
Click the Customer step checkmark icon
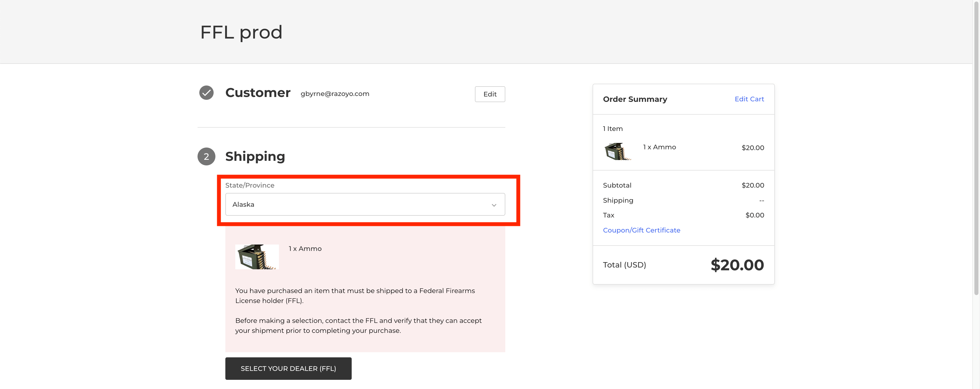coord(206,92)
